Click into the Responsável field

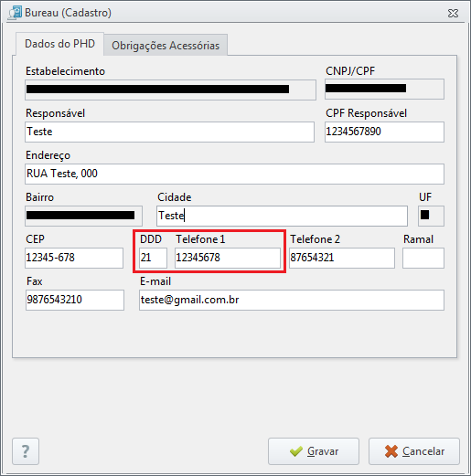coord(169,132)
